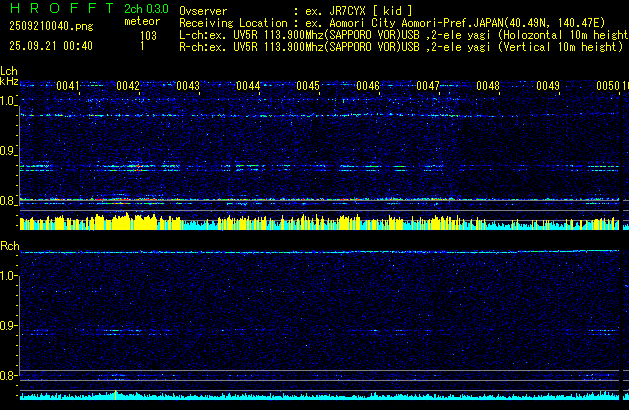Click the meteor count value 103
This screenshot has width=629, height=410.
click(x=148, y=35)
